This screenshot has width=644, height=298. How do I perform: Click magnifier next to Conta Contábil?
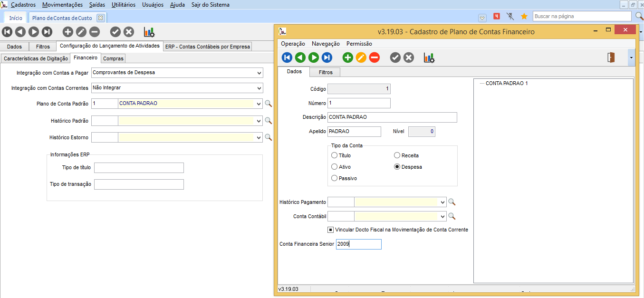click(x=452, y=216)
